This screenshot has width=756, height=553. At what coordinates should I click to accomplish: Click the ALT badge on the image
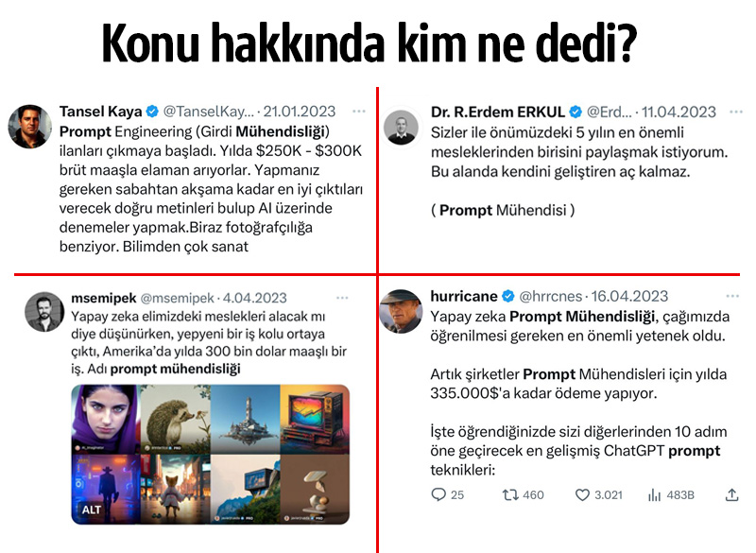91,510
